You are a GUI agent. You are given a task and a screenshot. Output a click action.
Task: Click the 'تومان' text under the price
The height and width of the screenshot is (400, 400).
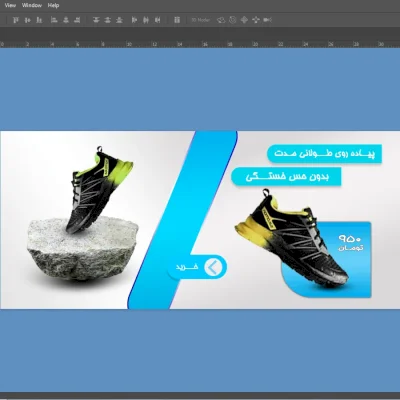[x=350, y=248]
